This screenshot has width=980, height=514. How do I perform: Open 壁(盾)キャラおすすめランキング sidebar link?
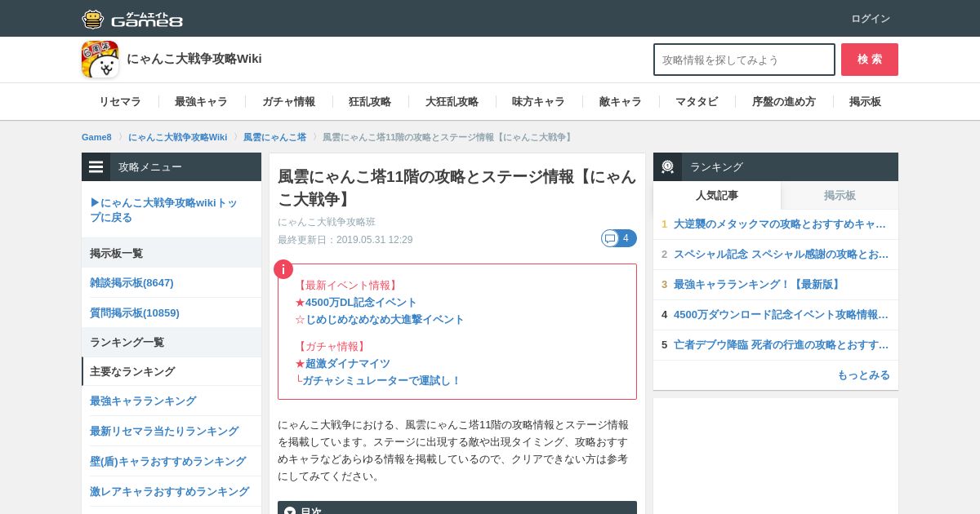click(167, 461)
